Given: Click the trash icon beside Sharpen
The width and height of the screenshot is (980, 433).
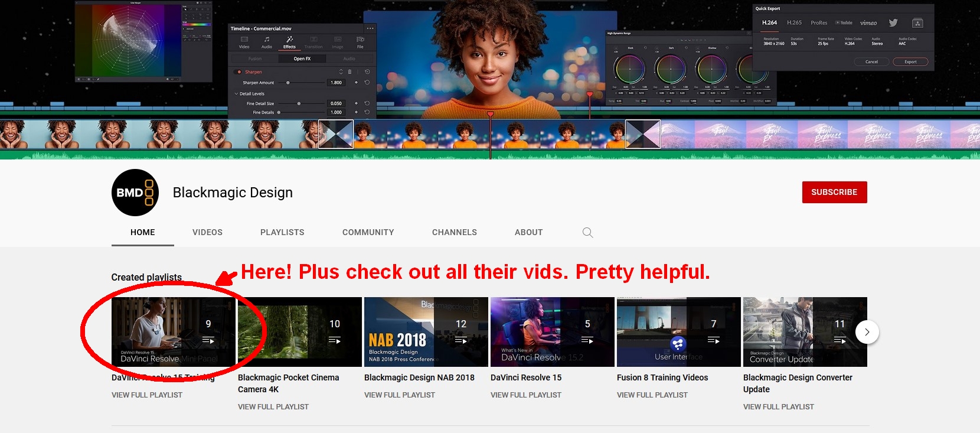Looking at the screenshot, I should [x=349, y=72].
